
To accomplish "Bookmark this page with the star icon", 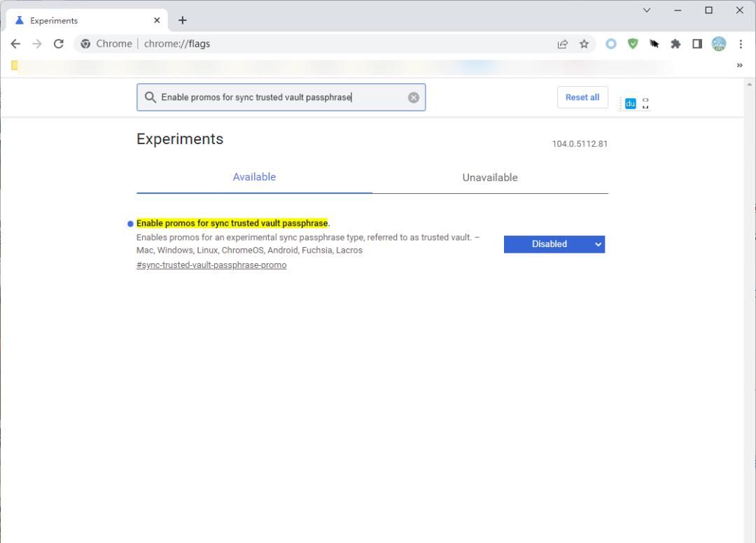I will (x=584, y=44).
